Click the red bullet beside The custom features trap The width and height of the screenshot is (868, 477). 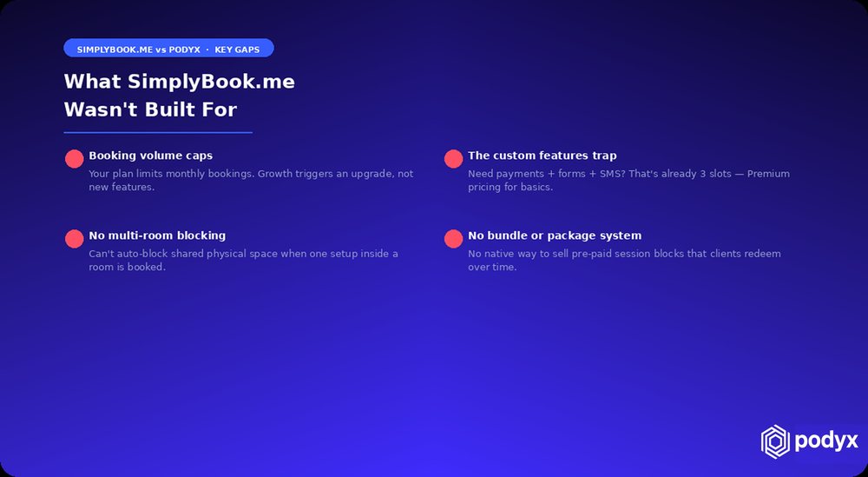pyautogui.click(x=453, y=159)
